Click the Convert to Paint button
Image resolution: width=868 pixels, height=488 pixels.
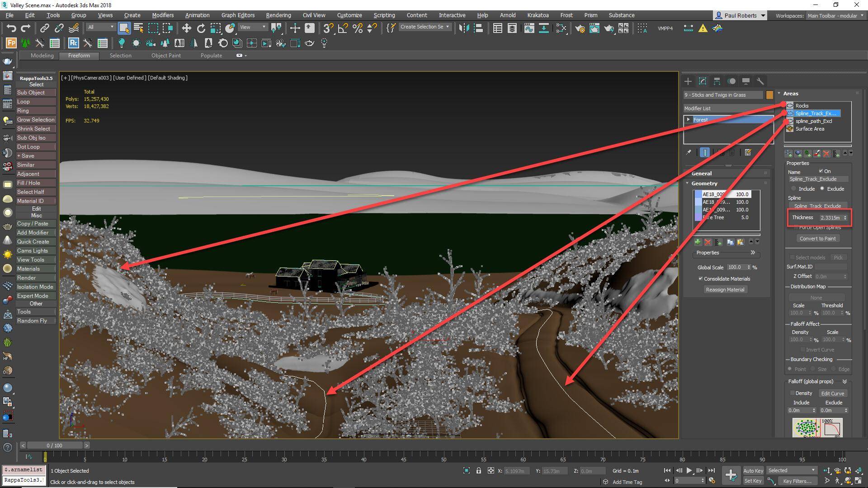click(x=817, y=238)
